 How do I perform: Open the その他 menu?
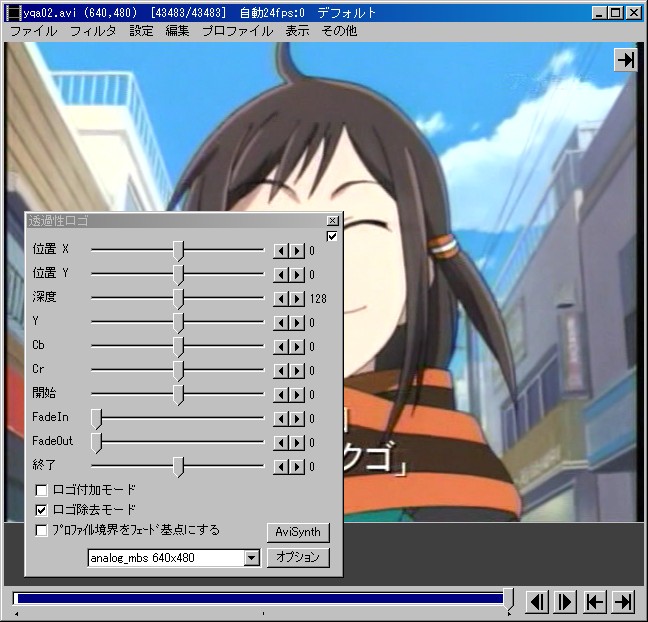tap(339, 31)
